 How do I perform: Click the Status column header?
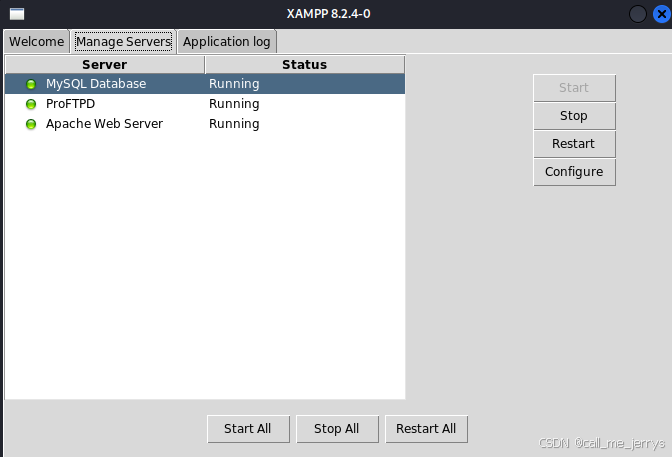305,65
